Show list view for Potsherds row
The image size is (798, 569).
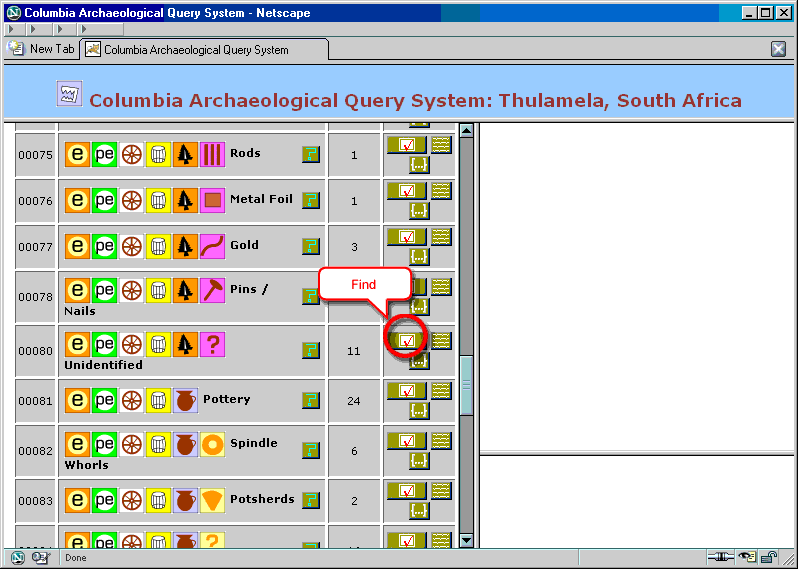click(x=441, y=491)
